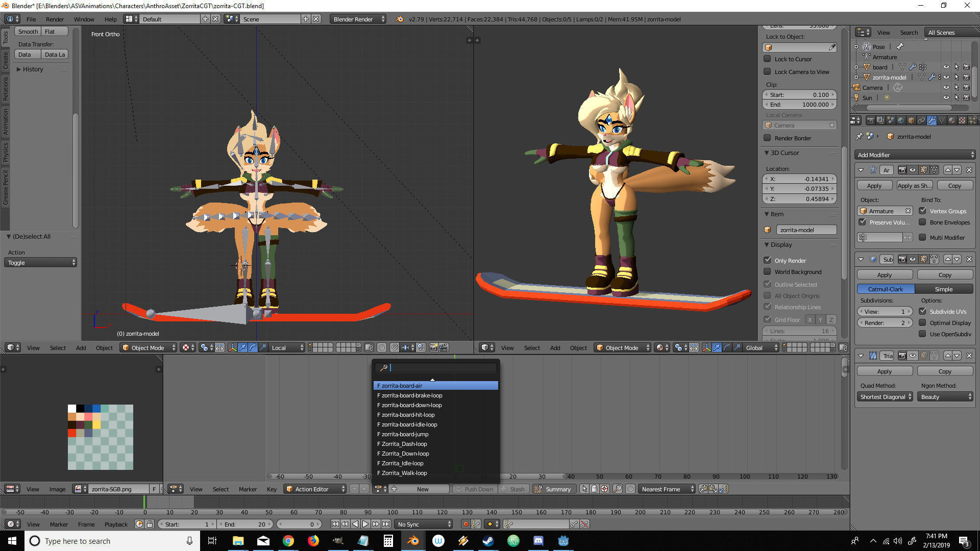Select zorrita-board-brake-loop action
Viewport: 980px width, 551px height.
coord(435,395)
